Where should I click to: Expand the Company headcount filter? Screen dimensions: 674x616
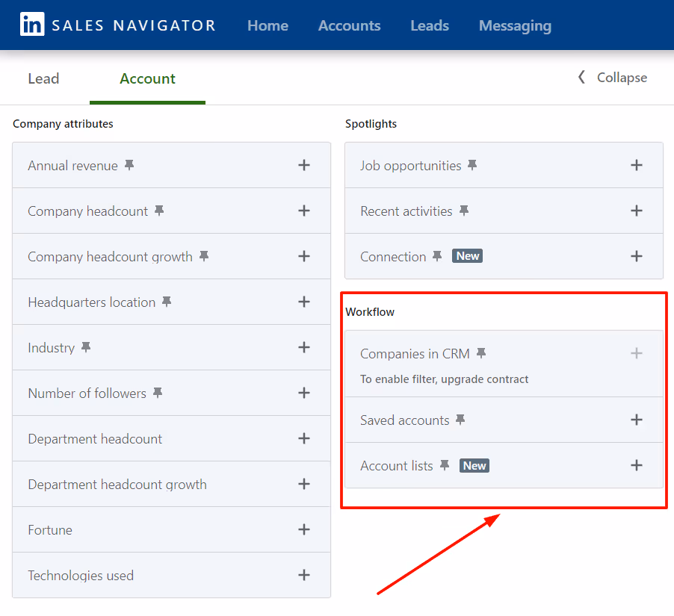click(304, 211)
